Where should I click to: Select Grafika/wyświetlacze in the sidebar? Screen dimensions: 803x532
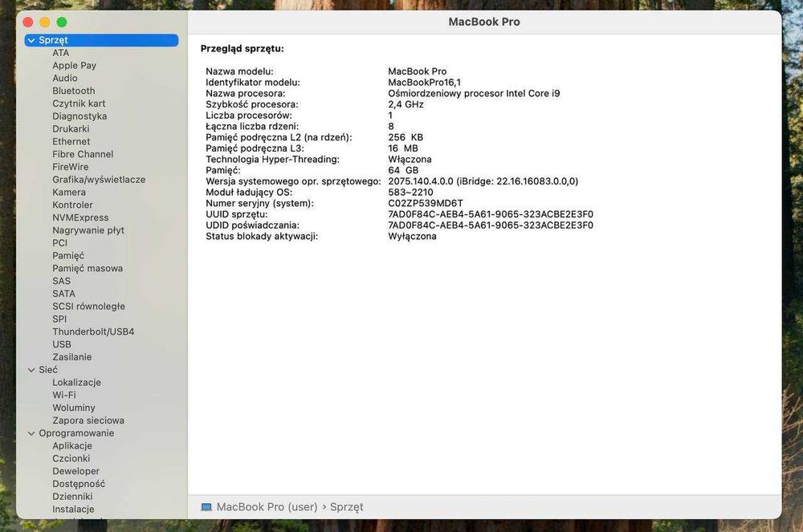pyautogui.click(x=99, y=180)
